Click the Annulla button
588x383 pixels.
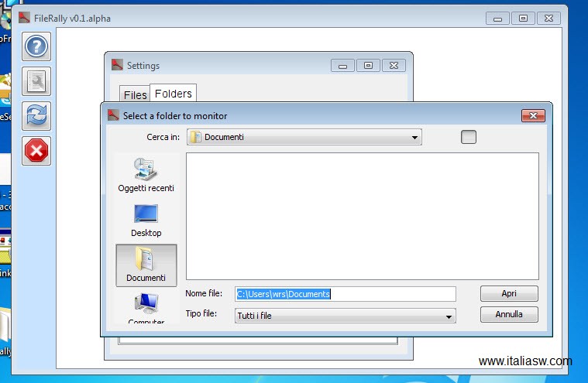509,314
